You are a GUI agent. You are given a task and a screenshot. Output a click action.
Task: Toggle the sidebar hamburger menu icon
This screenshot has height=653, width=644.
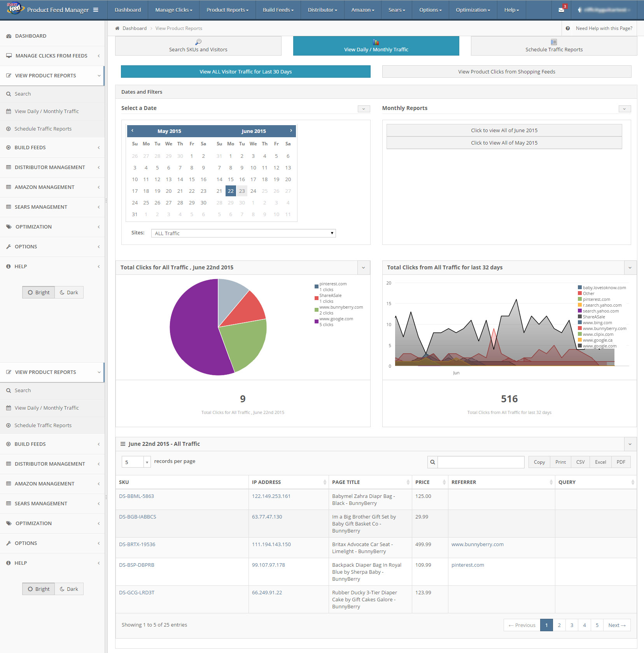point(96,10)
